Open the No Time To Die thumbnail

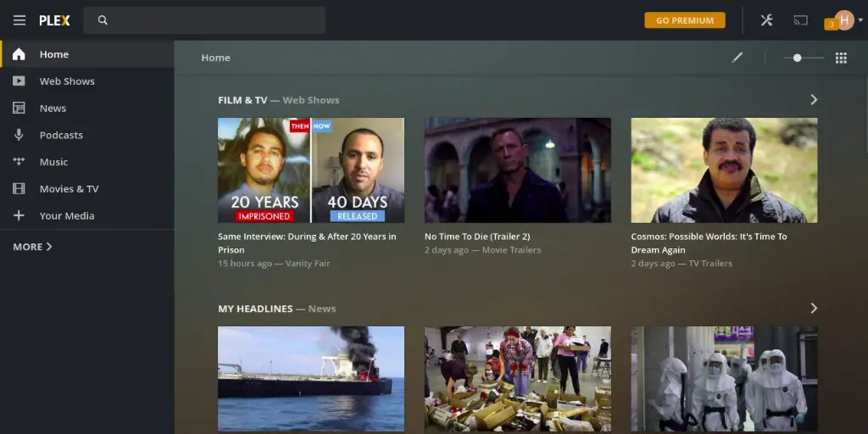tap(518, 170)
